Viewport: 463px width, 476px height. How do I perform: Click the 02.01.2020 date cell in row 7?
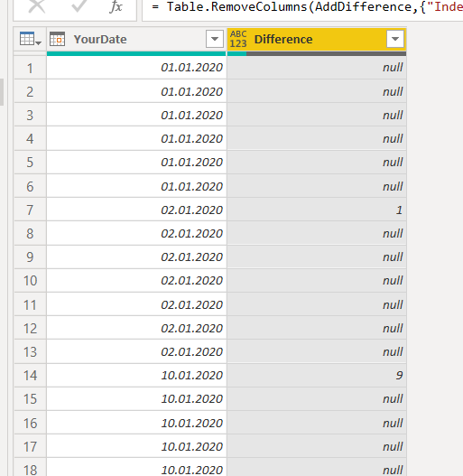(x=136, y=210)
